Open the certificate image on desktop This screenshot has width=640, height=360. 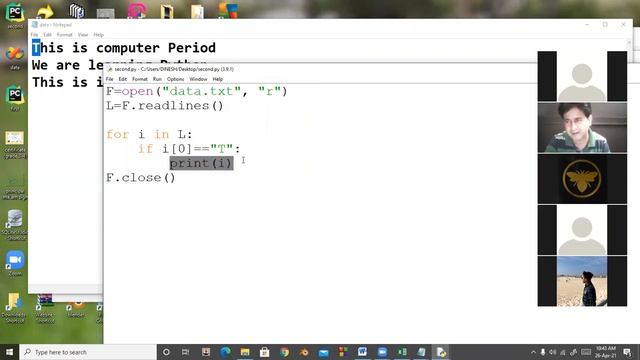pyautogui.click(x=15, y=144)
